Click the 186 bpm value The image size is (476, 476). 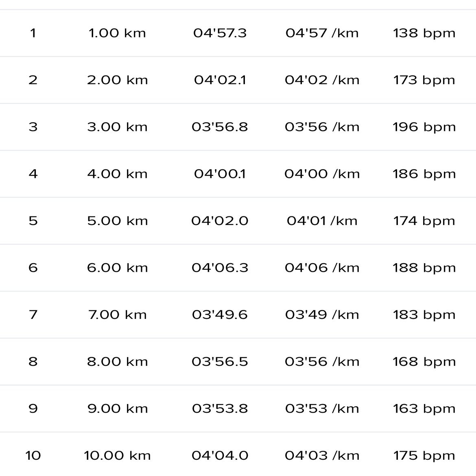pyautogui.click(x=424, y=174)
